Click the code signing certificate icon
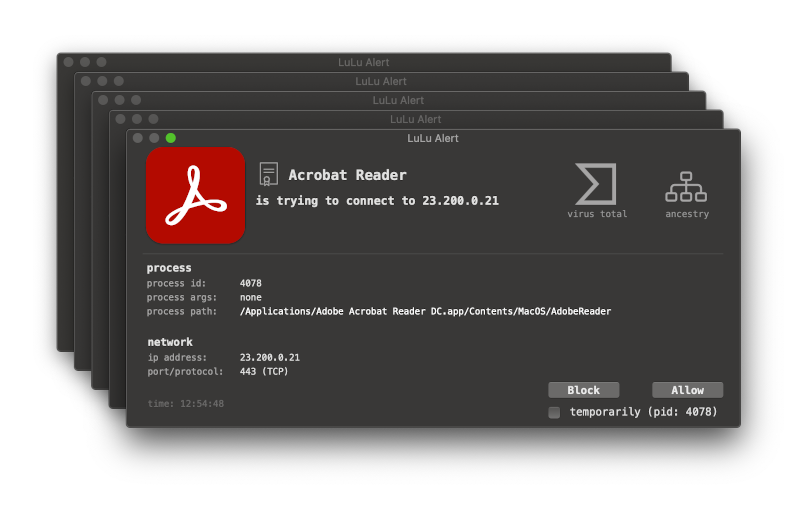 (x=268, y=174)
